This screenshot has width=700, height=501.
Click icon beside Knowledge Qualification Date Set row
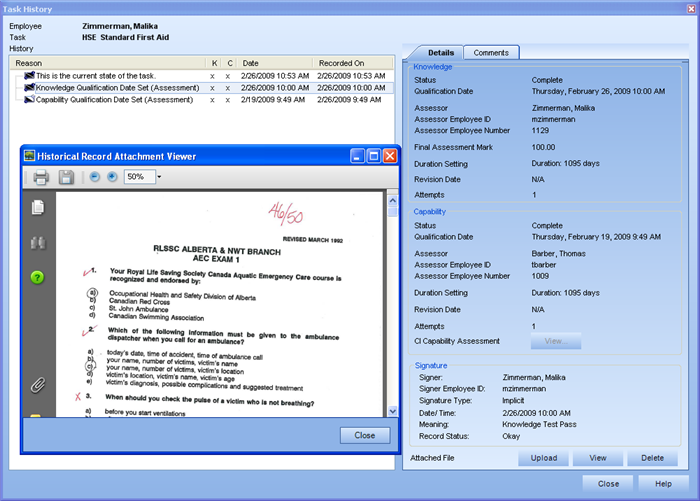click(29, 88)
